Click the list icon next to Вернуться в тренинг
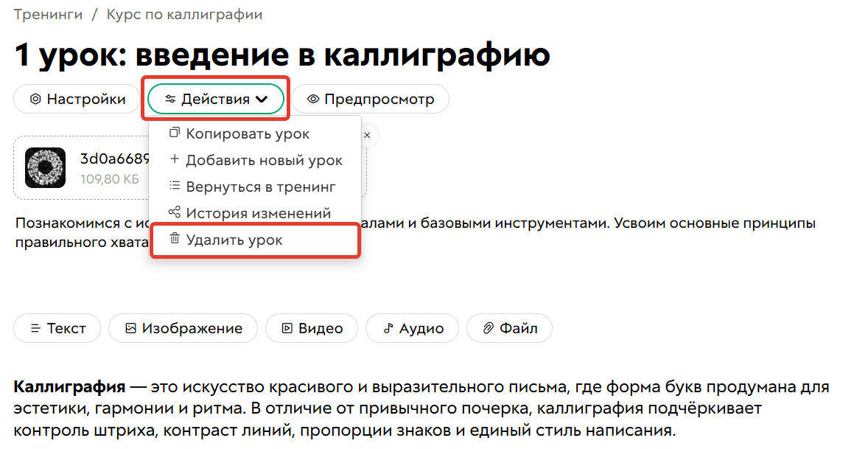The width and height of the screenshot is (868, 449). 173,185
